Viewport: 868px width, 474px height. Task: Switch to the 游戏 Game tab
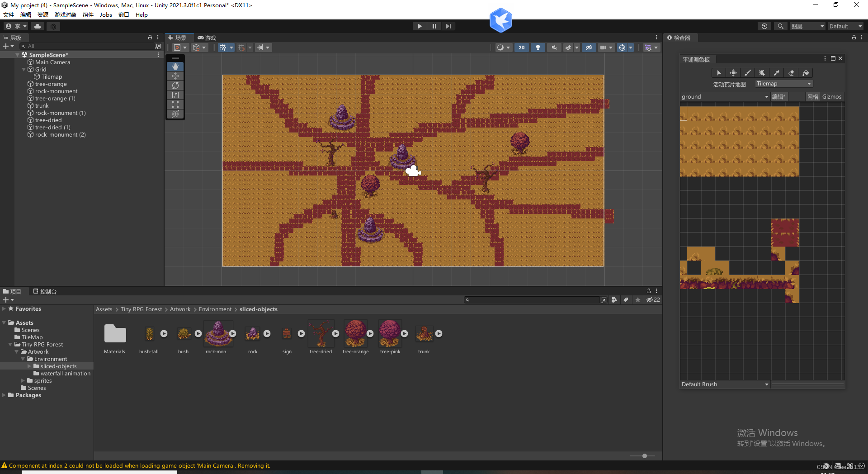pos(207,38)
